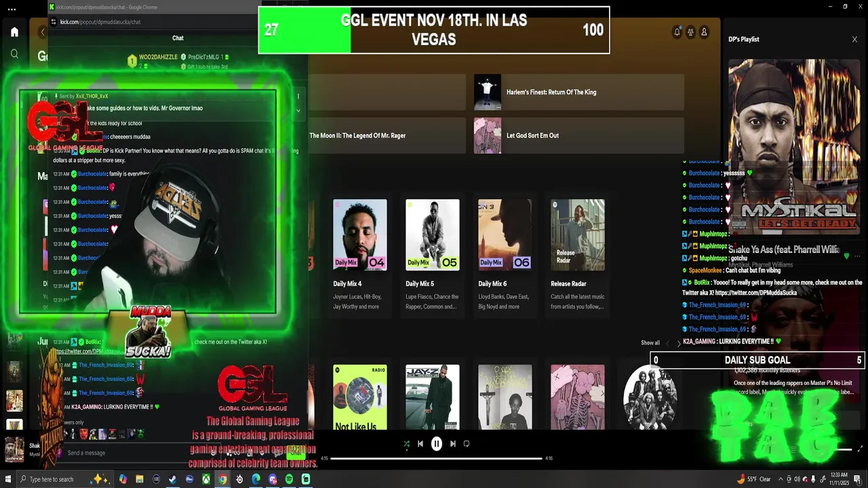Click the K2A_GAMING username in Kick chat
This screenshot has height=488, width=868.
pos(87,407)
